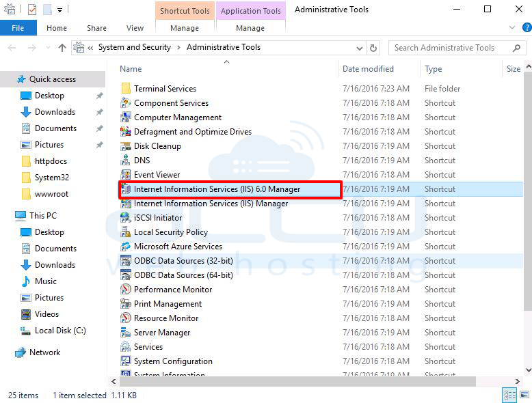Open Downloads under This PC
Screen dimensions: 532x403
[55, 265]
